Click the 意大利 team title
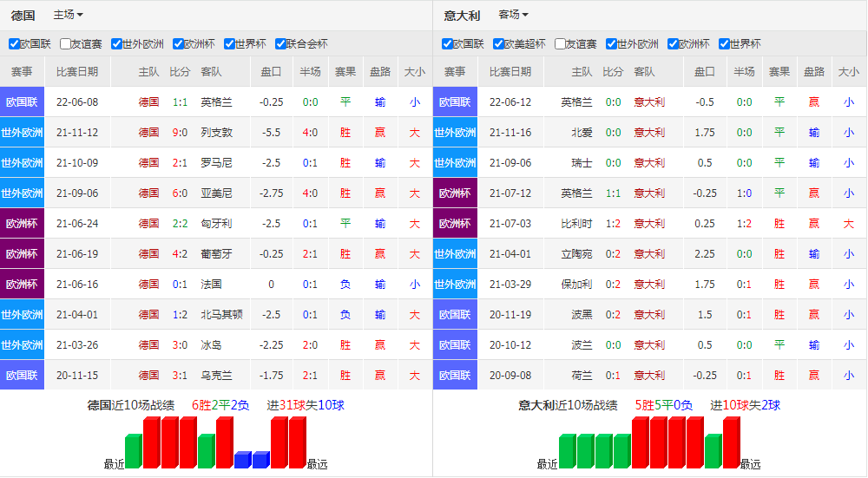 462,16
